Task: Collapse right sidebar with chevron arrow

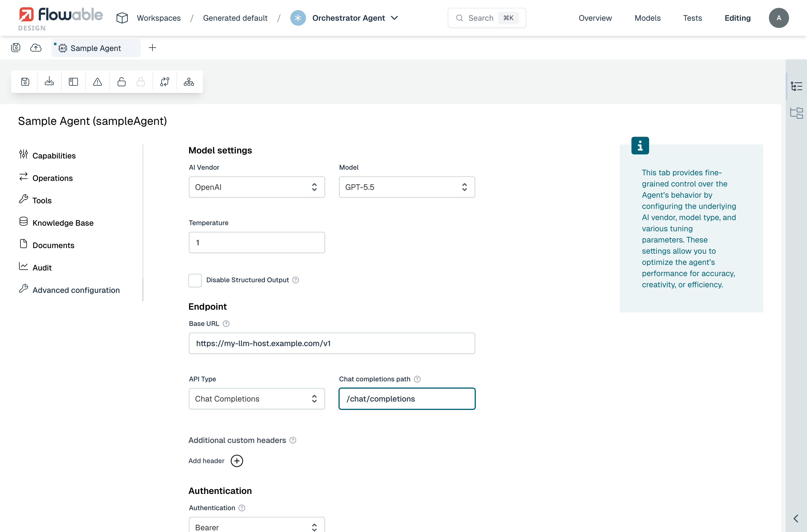Action: 796,519
